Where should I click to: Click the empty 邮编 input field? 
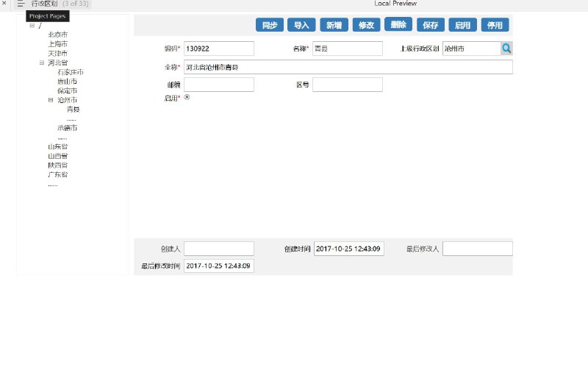click(x=219, y=85)
